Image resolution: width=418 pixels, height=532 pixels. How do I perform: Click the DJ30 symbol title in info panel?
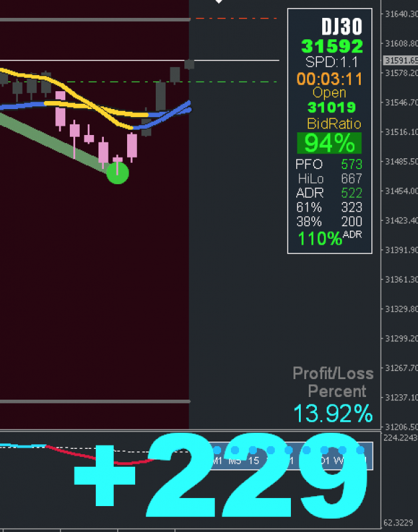pos(341,27)
